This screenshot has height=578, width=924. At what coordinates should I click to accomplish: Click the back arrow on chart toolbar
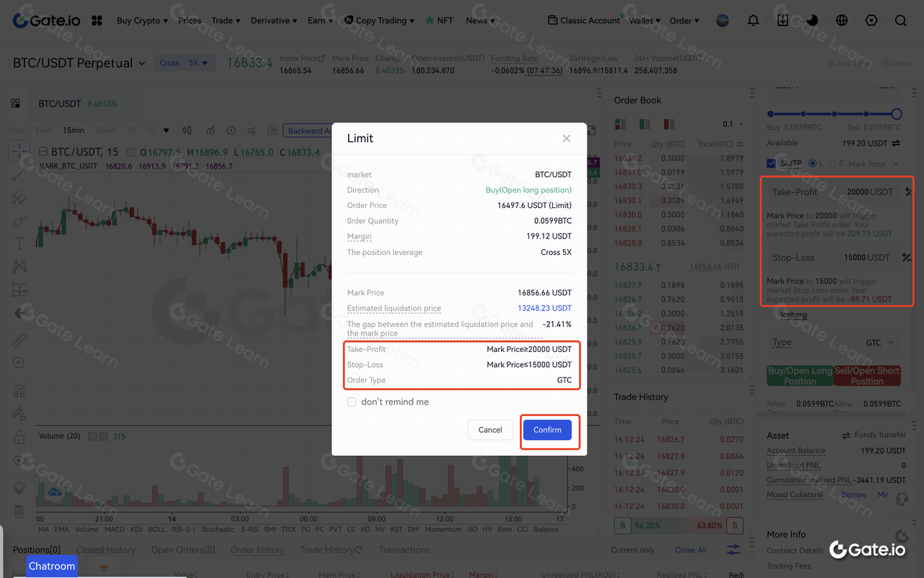tap(20, 313)
